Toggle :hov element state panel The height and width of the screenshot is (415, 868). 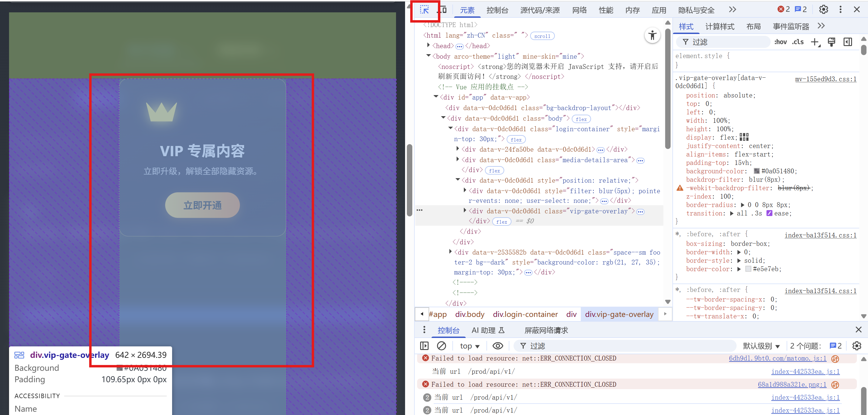coord(780,42)
